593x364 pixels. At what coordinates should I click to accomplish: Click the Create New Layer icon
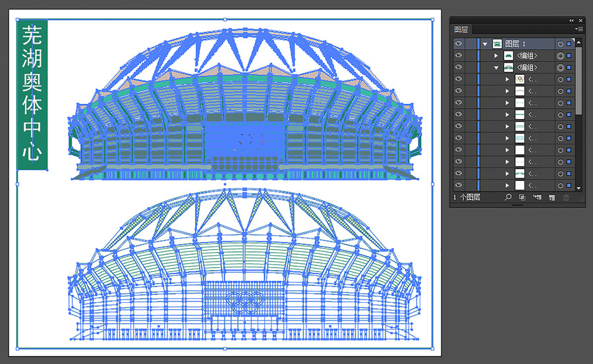551,197
